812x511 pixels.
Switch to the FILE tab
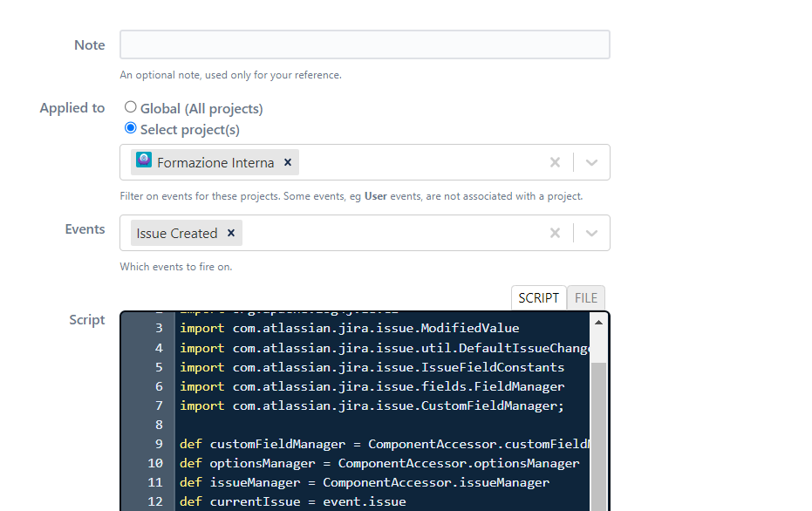[586, 297]
